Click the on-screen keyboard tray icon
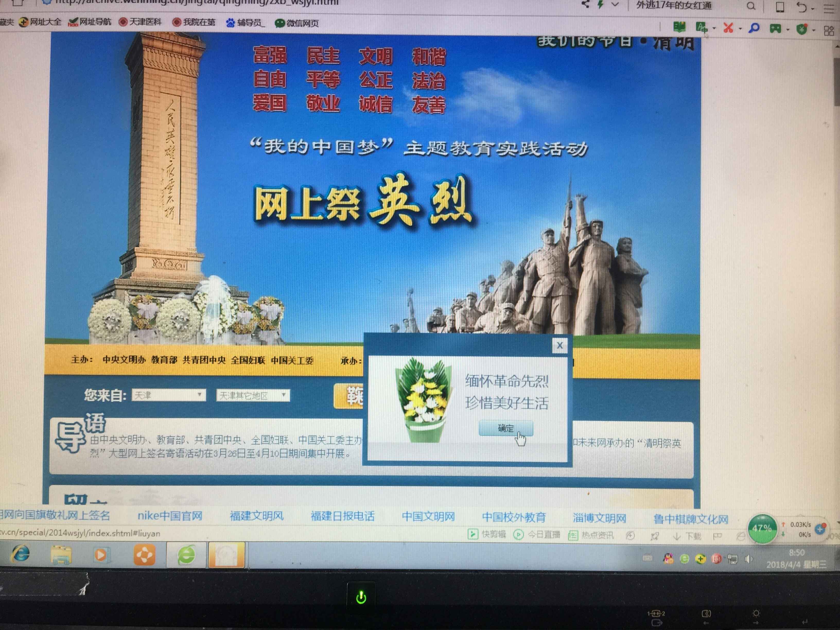This screenshot has height=630, width=840. 647,558
